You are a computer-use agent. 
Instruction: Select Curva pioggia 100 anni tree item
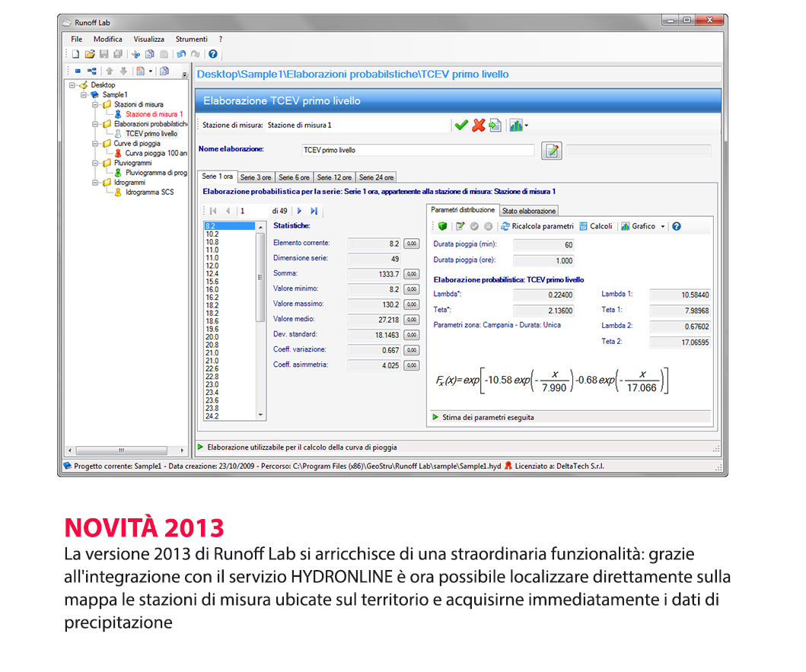click(x=156, y=153)
